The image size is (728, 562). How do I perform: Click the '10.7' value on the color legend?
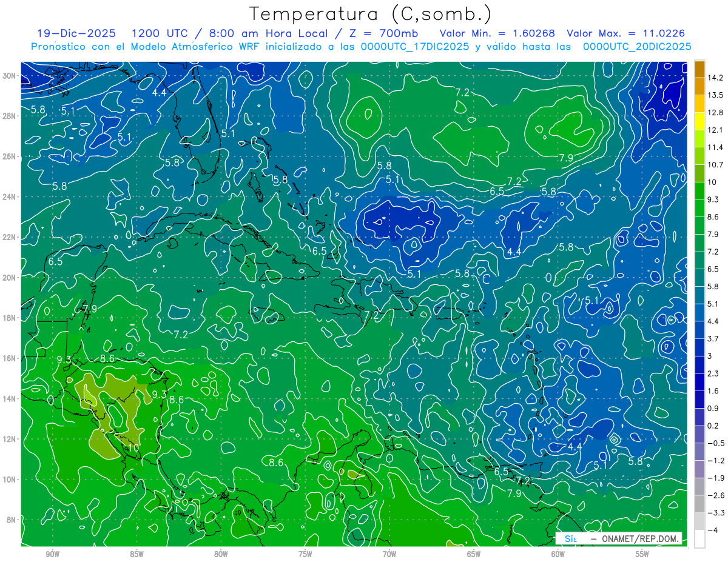coord(715,165)
